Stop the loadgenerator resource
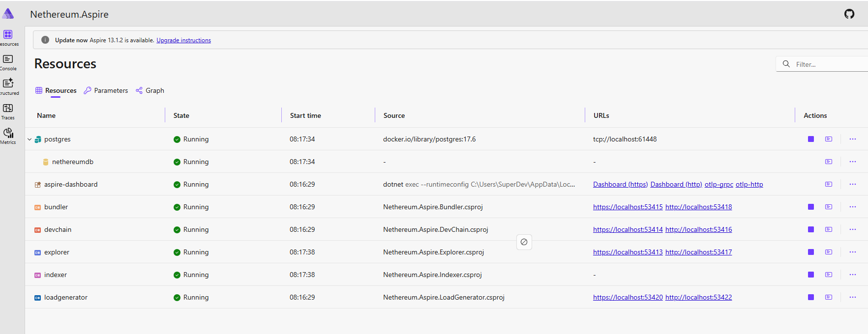This screenshot has width=868, height=334. (x=811, y=297)
